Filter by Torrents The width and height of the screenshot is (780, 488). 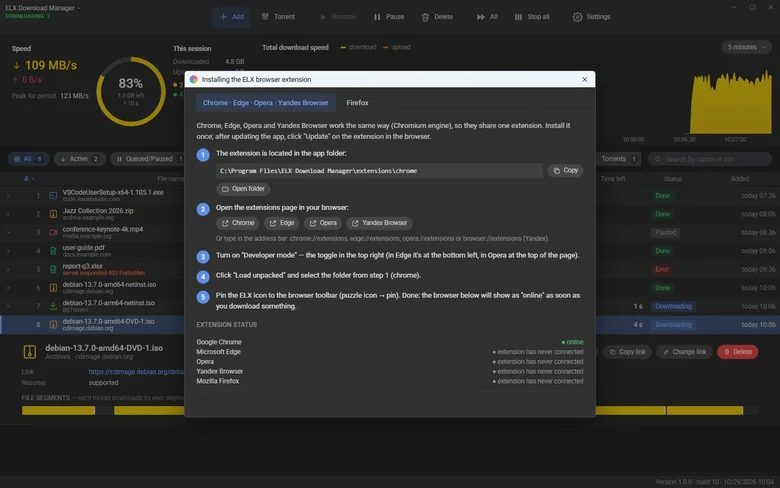click(618, 159)
